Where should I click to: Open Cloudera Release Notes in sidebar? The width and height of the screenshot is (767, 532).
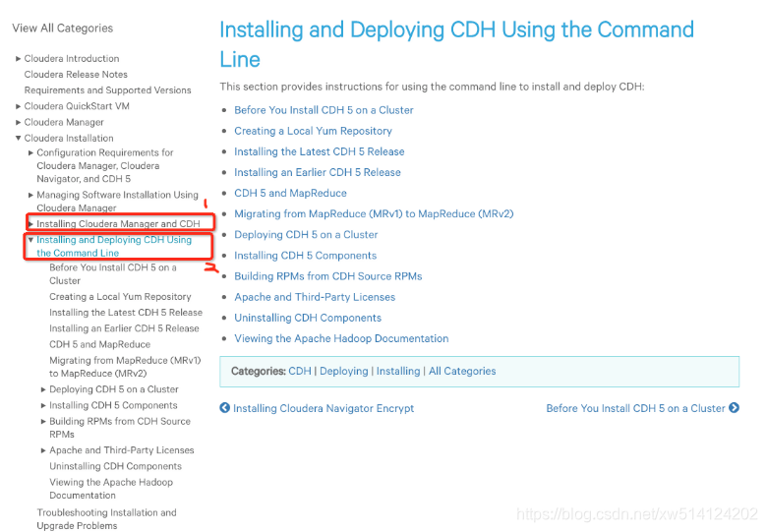point(76,75)
